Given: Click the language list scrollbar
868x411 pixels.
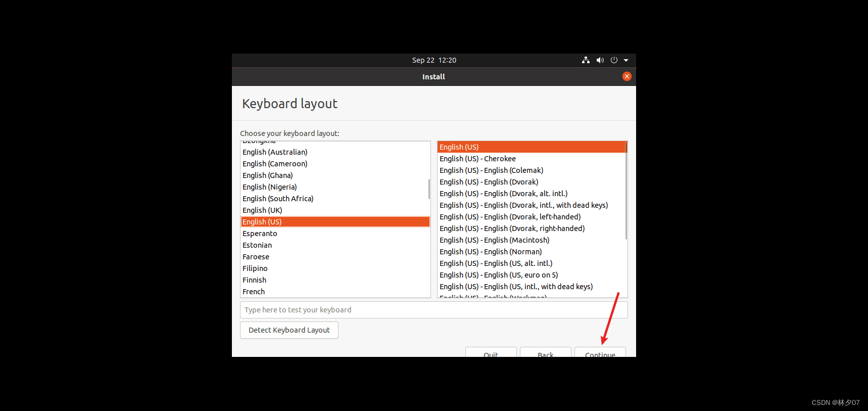Looking at the screenshot, I should 429,189.
